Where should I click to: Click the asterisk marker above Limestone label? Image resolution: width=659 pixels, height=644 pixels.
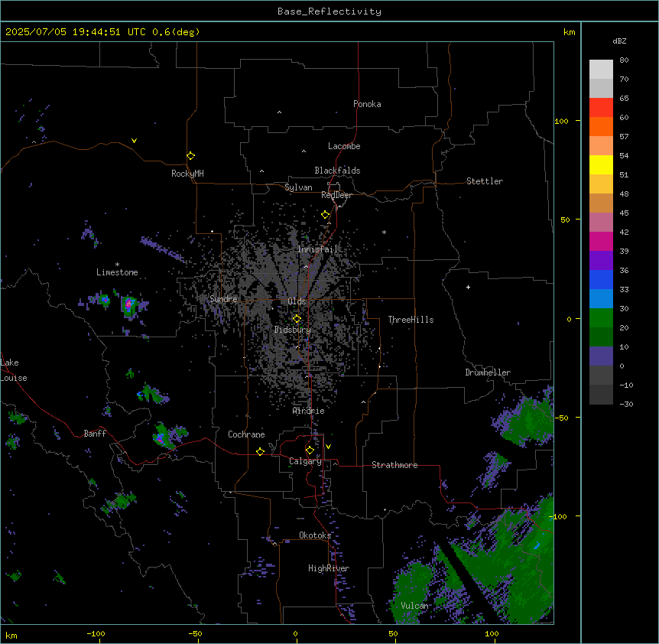coord(117,264)
